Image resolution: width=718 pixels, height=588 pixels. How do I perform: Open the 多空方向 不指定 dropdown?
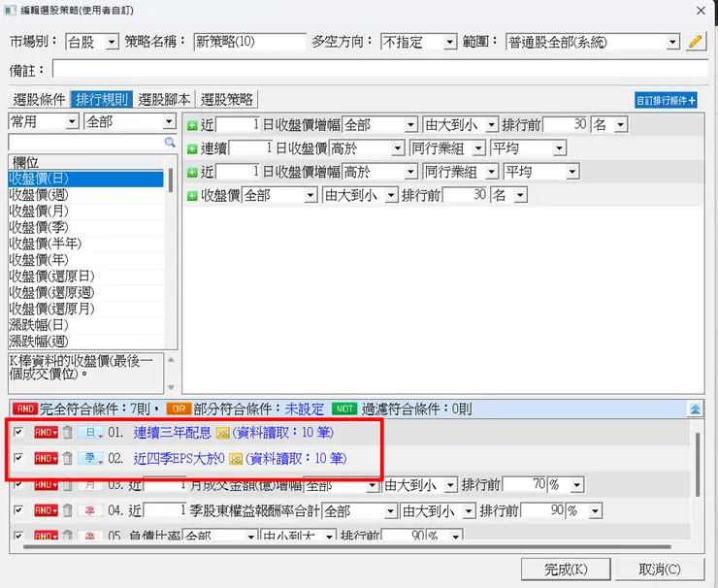(x=449, y=43)
